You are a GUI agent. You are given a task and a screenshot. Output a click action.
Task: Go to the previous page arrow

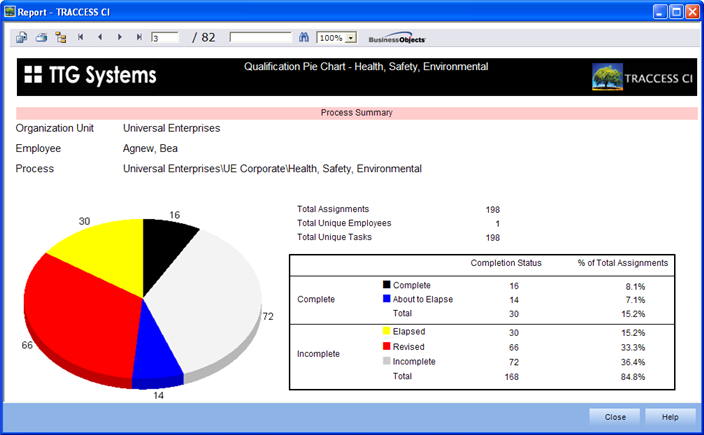pyautogui.click(x=100, y=37)
